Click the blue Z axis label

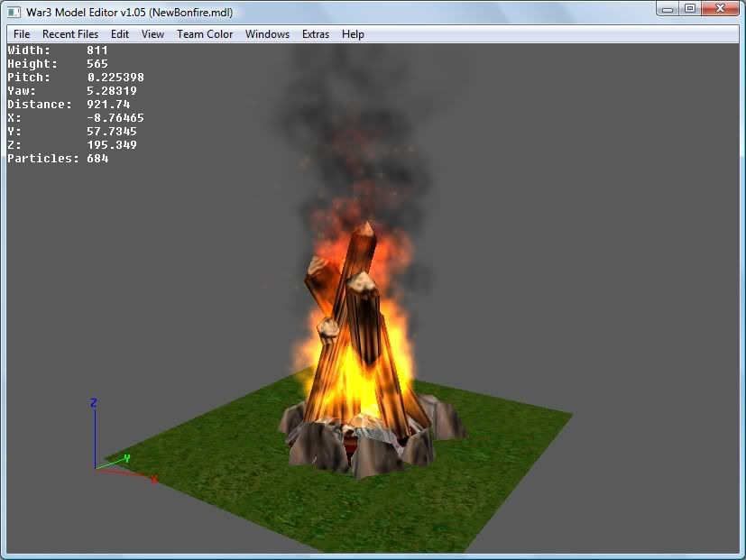pyautogui.click(x=94, y=403)
